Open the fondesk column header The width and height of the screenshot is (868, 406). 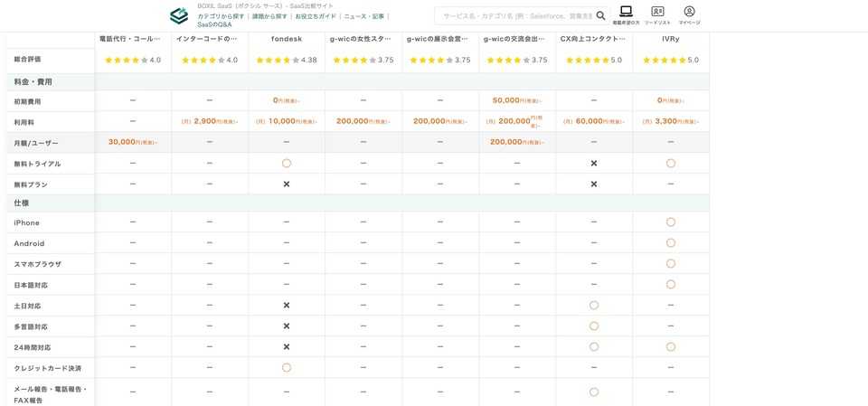[x=287, y=39]
